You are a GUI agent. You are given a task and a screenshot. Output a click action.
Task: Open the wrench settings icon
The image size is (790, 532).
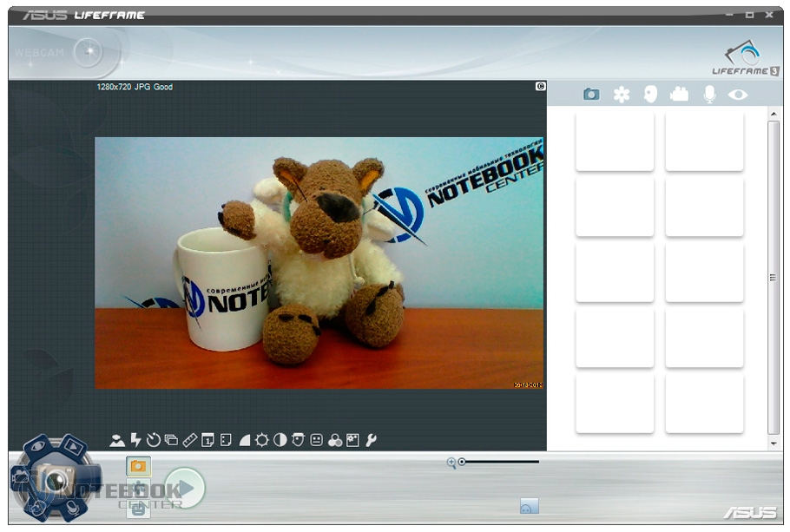(372, 440)
